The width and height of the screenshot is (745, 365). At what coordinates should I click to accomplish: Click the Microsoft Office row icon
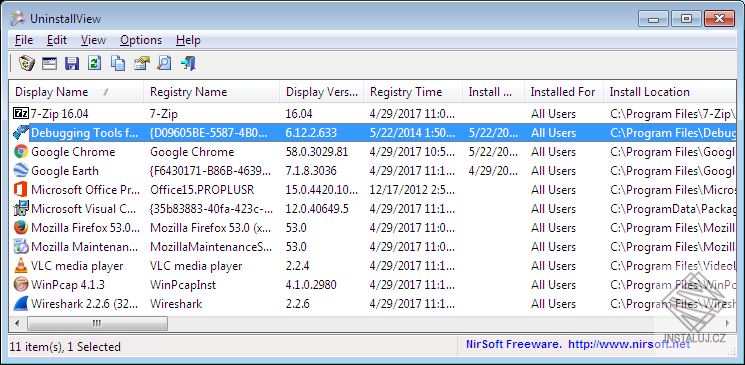coord(21,190)
